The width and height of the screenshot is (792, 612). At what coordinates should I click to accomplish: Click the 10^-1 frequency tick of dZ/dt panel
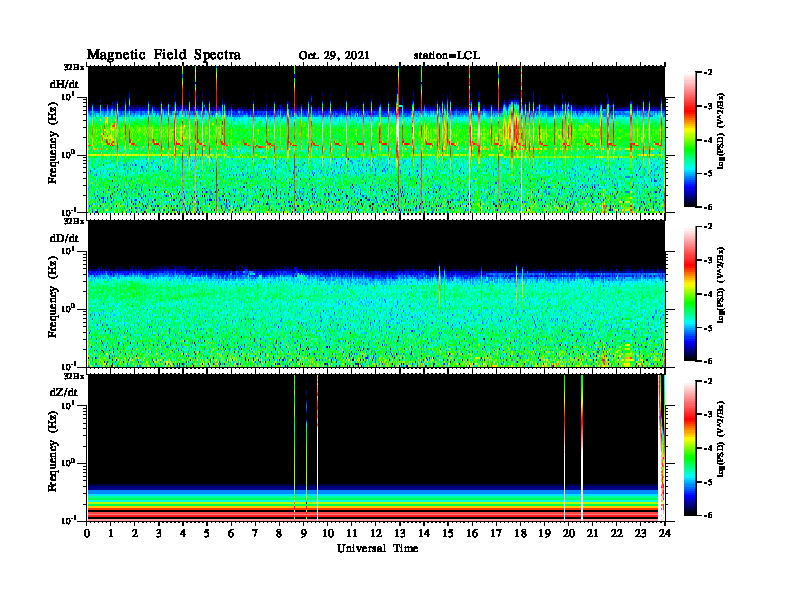pyautogui.click(x=68, y=520)
